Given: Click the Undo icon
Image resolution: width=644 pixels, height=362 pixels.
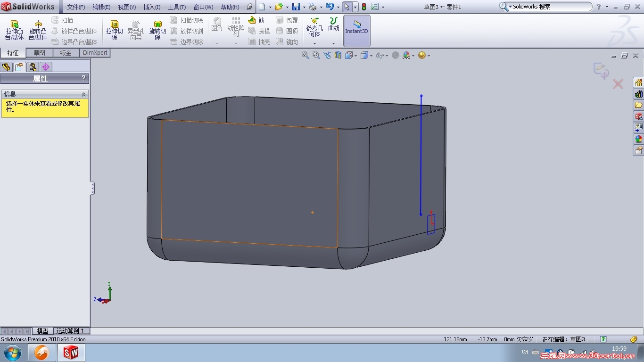Looking at the screenshot, I should pos(330,7).
